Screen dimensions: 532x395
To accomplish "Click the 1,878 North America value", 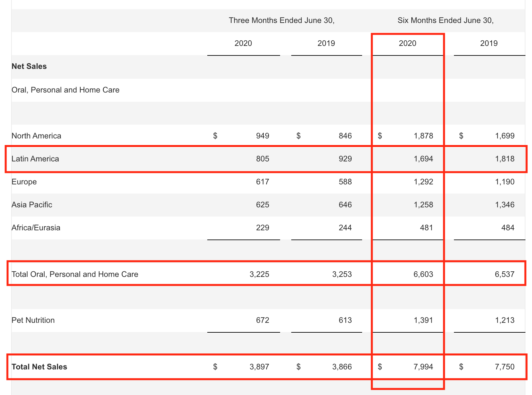I will [x=423, y=136].
